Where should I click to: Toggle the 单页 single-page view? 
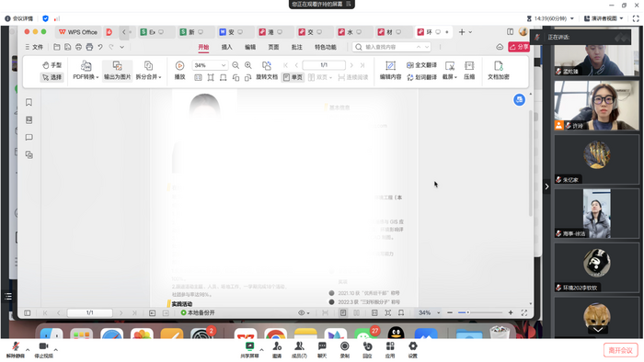(293, 77)
